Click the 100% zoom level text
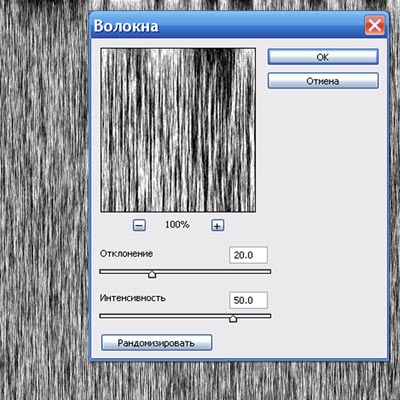Screen dimensions: 400x400 177,225
